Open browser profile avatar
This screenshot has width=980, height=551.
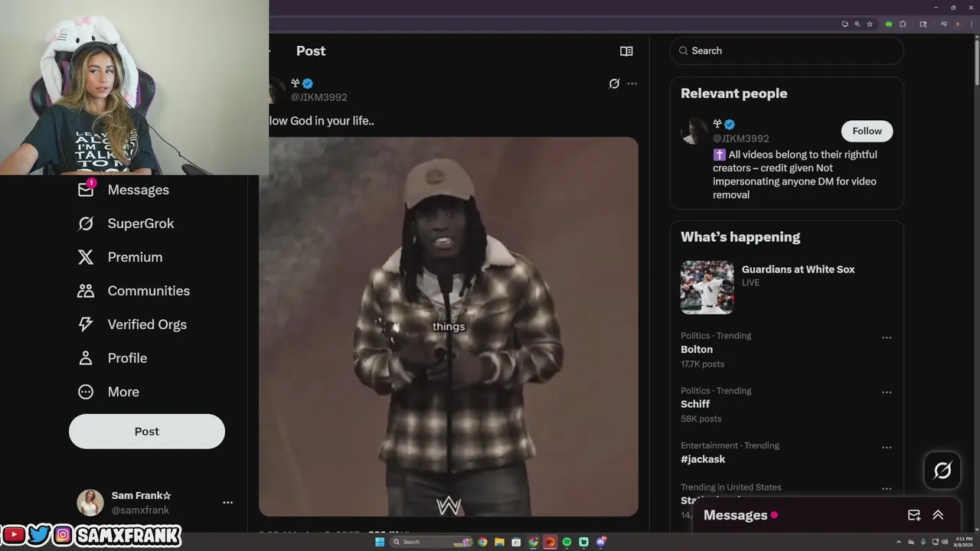coord(958,24)
